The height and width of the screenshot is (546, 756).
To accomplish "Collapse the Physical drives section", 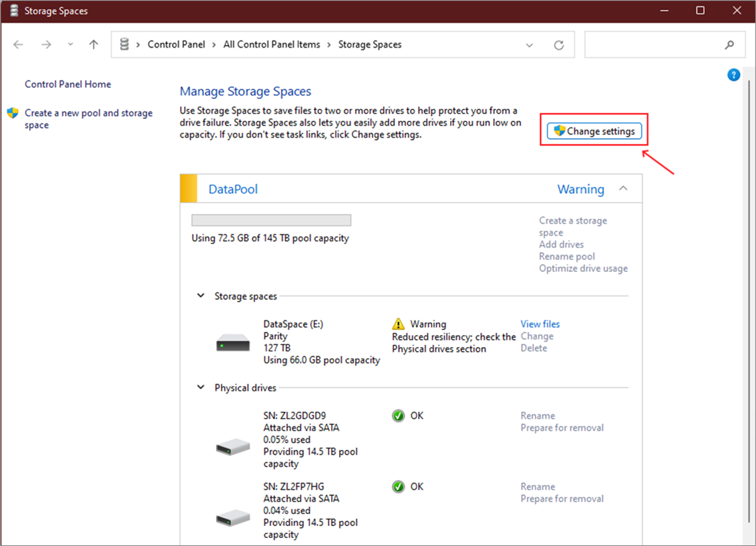I will click(201, 387).
